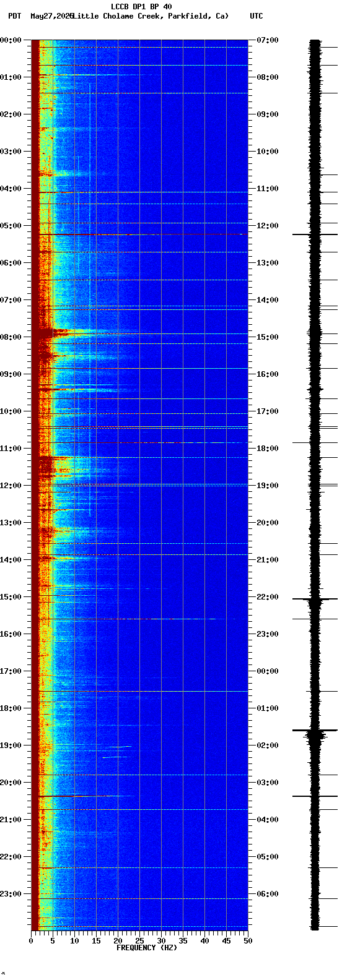Screen dimensions: 342x980
Task: Click the 23:00 PDT time label
Action: click(11, 894)
